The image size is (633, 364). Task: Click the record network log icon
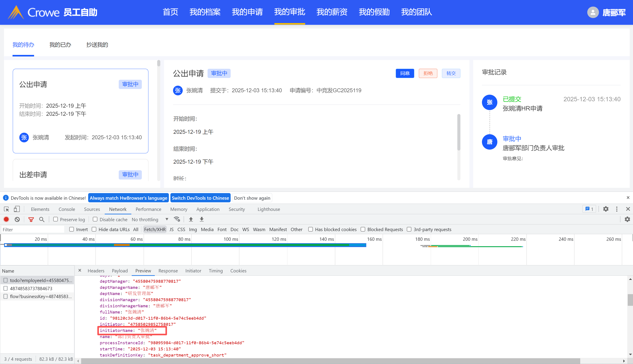6,219
